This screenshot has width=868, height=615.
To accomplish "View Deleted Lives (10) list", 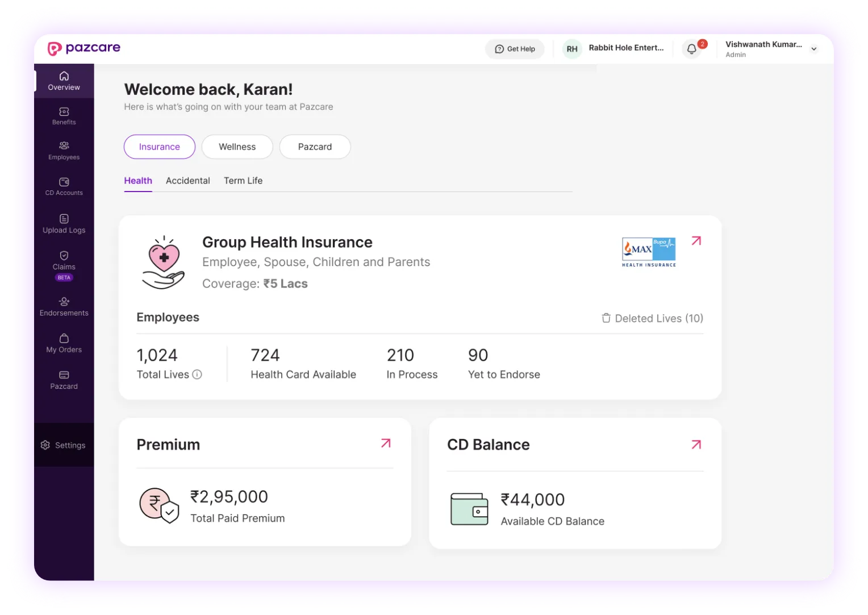I will coord(652,318).
